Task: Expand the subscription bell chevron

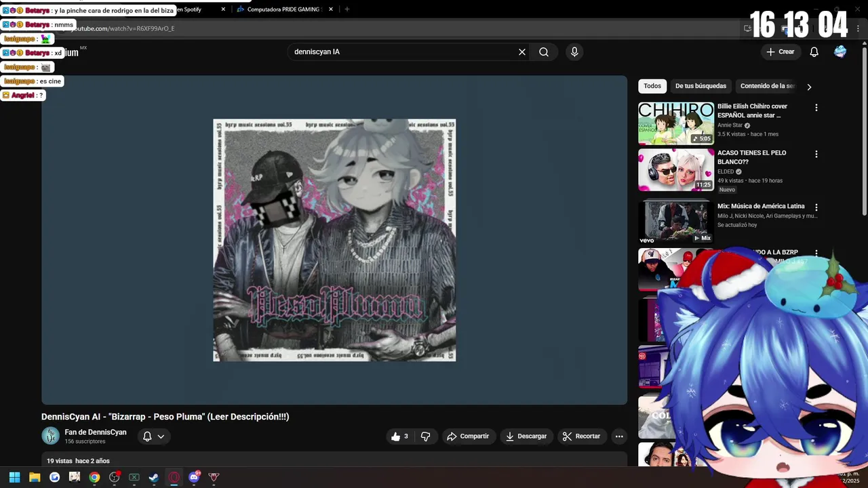Action: 161,436
